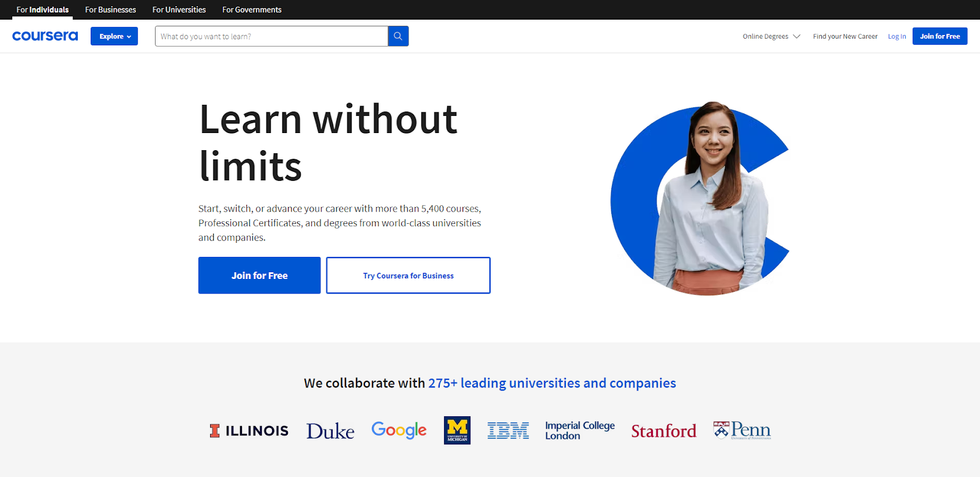Select the Google partner logo
This screenshot has height=477, width=980.
(x=399, y=430)
